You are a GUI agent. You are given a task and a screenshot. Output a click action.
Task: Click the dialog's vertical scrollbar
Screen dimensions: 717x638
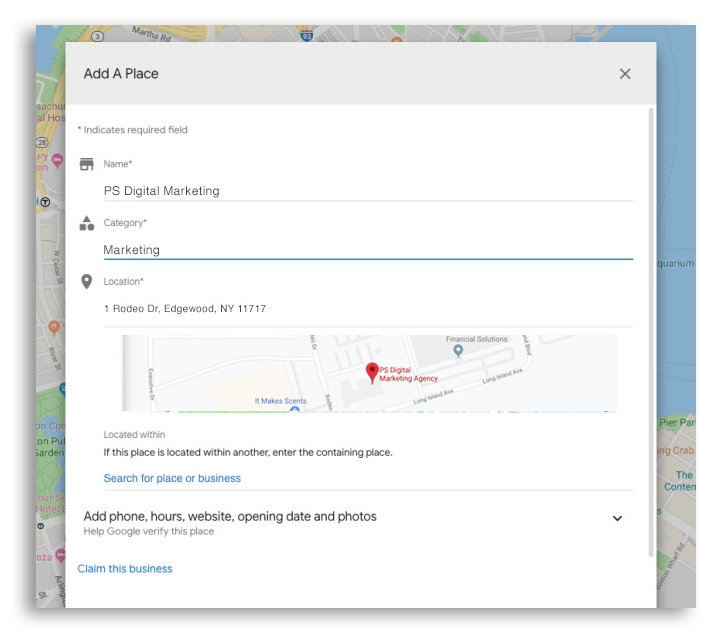coord(651,332)
